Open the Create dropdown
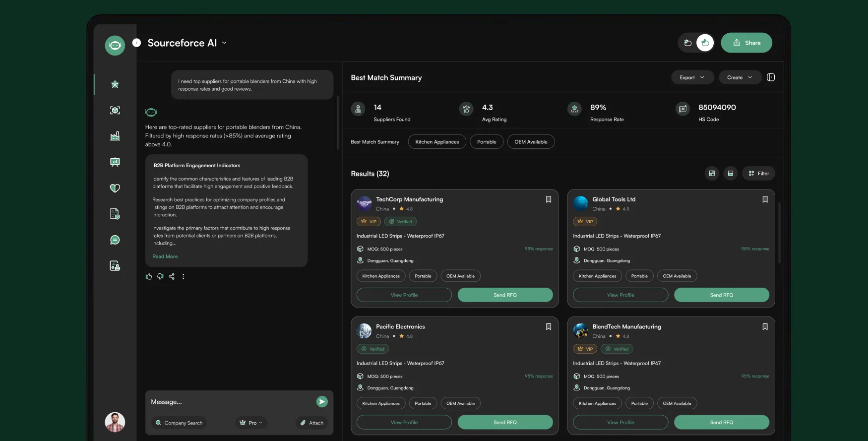This screenshot has height=441, width=868. [740, 77]
